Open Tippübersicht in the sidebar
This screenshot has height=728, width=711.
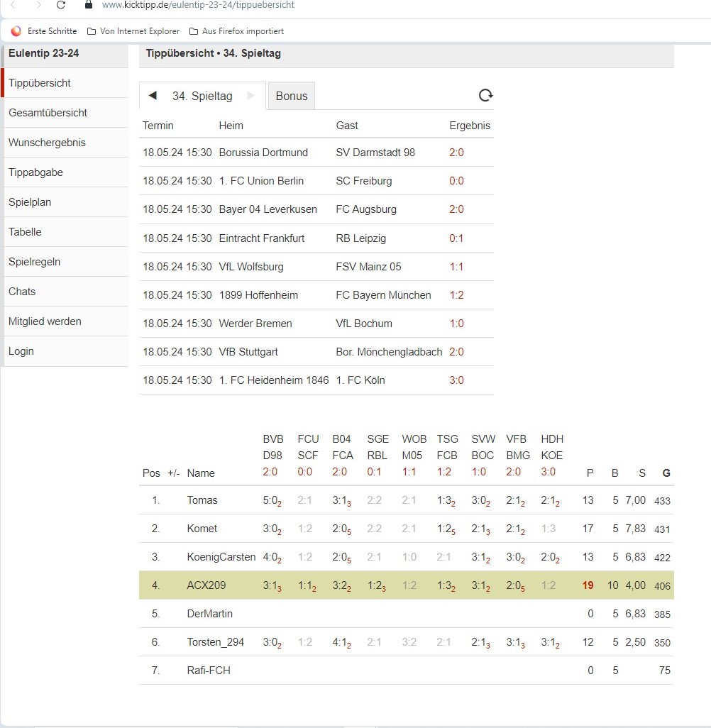66,83
